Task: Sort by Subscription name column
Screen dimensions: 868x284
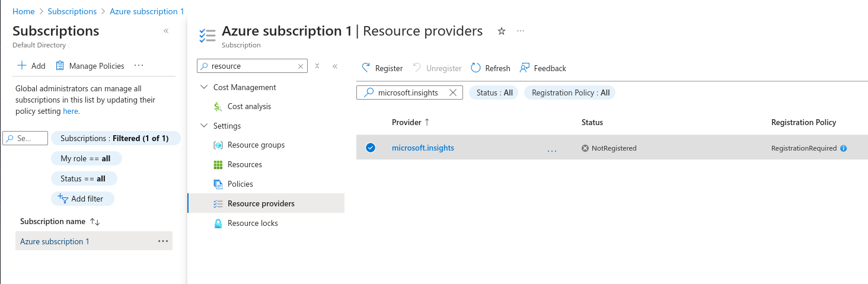Action: [x=60, y=221]
